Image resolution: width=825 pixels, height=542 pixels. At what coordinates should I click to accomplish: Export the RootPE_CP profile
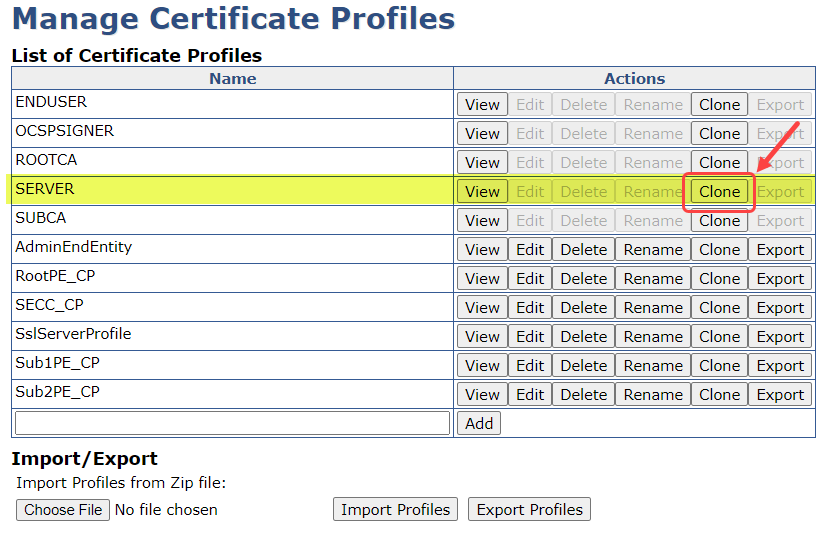pos(780,279)
